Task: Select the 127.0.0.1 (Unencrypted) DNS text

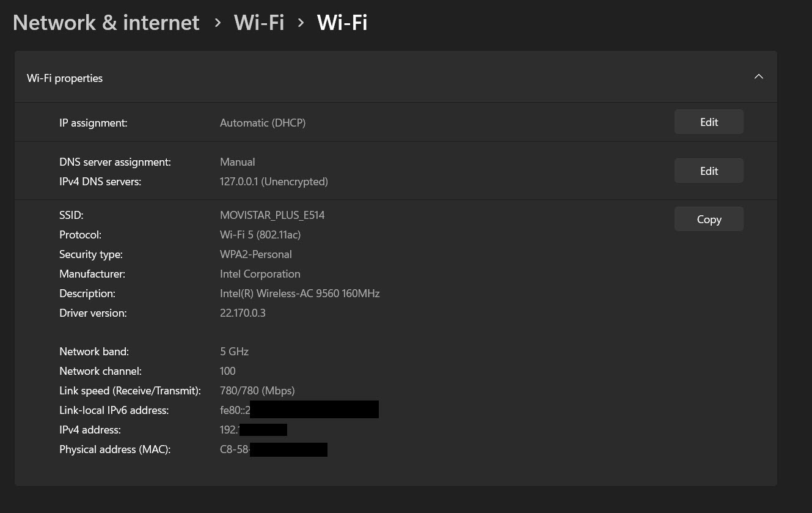Action: 274,182
